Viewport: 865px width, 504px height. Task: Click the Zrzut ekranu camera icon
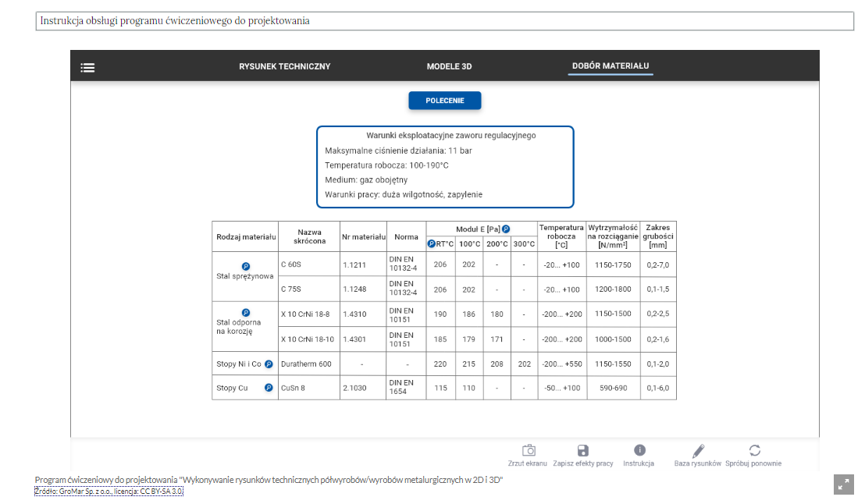[x=528, y=450]
